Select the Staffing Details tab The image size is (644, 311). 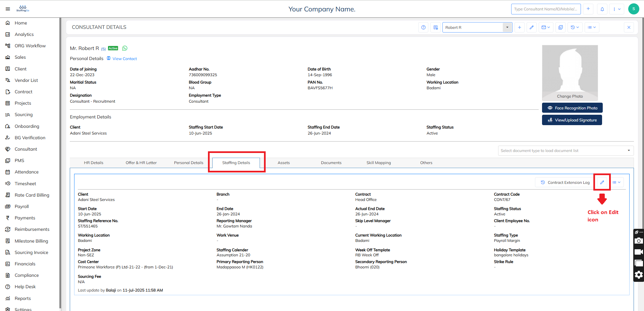point(236,163)
